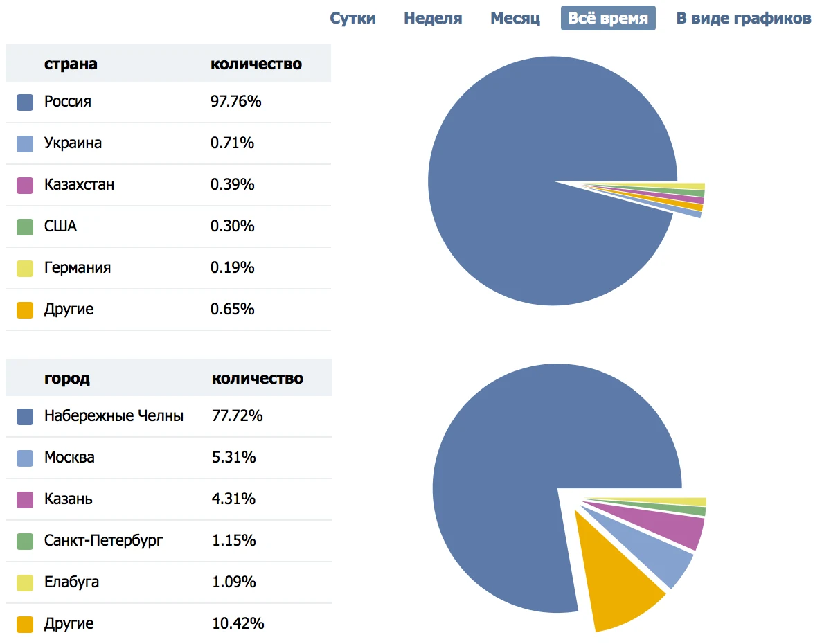Click the Санкт-Петербург color swatch
The height and width of the screenshot is (644, 831).
click(25, 542)
